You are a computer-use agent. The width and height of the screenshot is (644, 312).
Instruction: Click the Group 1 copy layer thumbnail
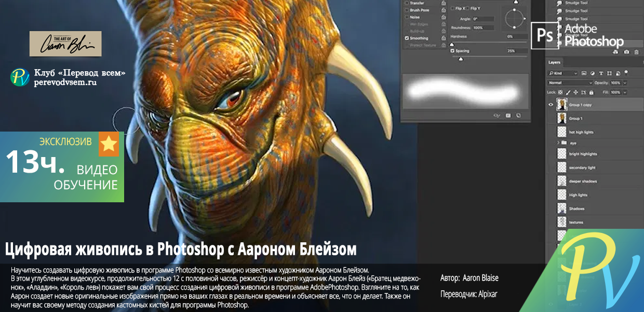(x=561, y=105)
